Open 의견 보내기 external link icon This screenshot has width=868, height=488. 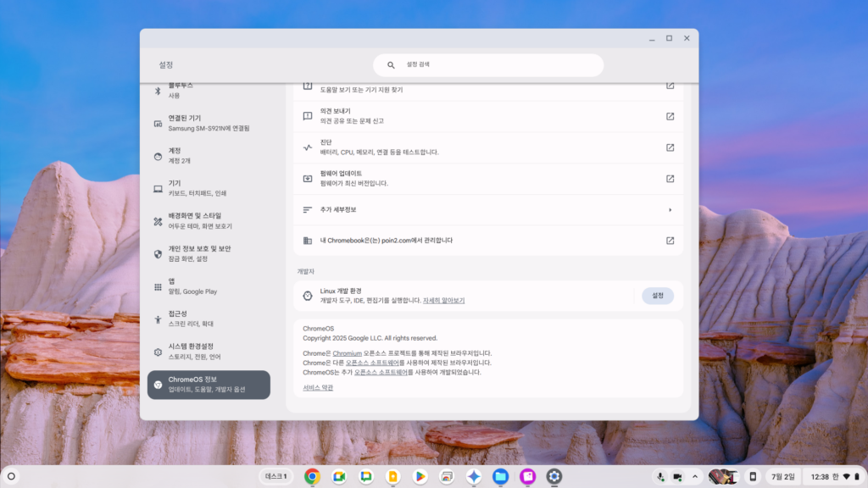670,116
